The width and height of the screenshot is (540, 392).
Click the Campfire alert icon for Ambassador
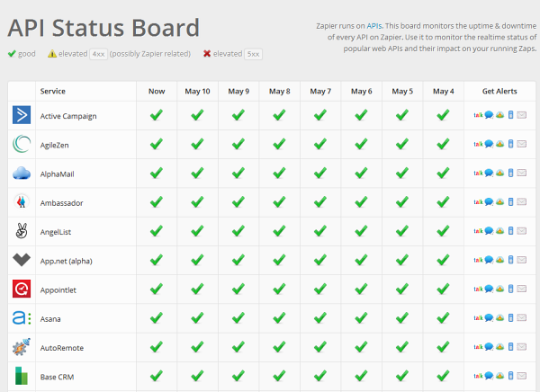coord(500,202)
